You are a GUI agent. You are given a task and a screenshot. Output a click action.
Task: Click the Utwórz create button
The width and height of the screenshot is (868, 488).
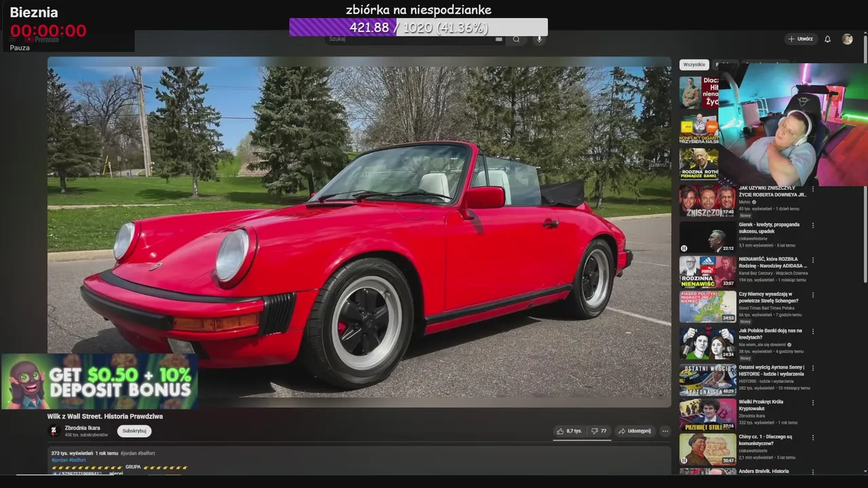click(x=800, y=39)
